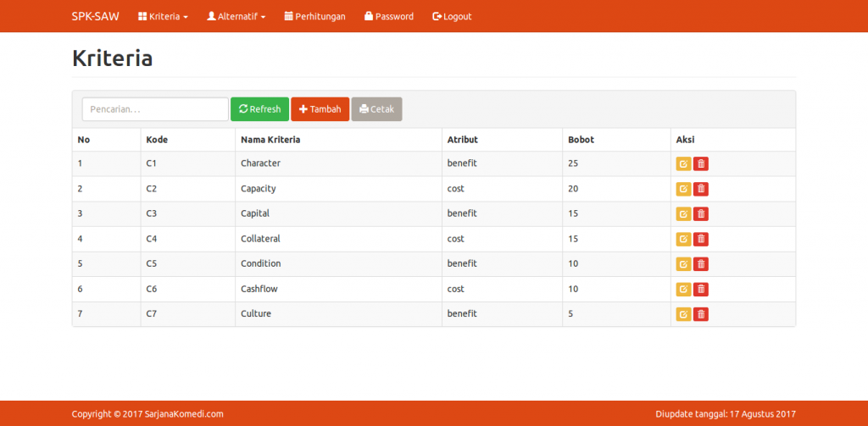Open the Alternatif dropdown menu
The width and height of the screenshot is (868, 426).
236,17
